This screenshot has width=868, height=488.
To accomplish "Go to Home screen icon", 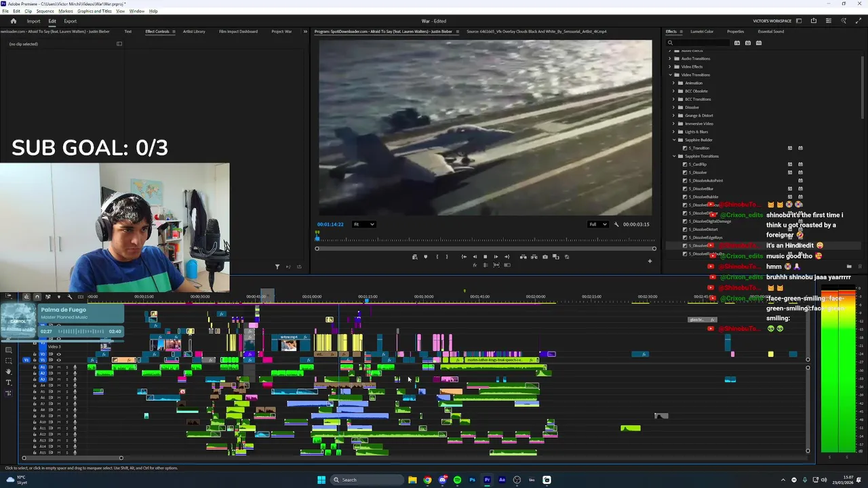I will click(x=13, y=21).
